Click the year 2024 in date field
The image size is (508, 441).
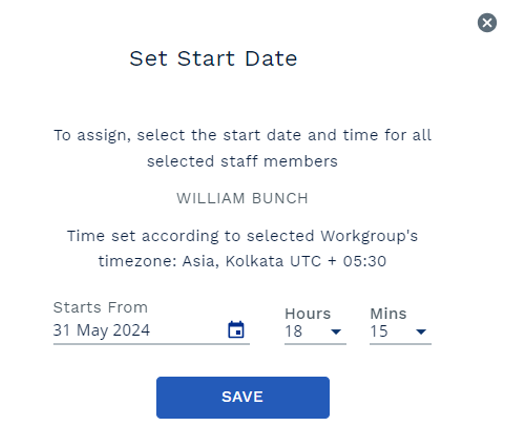[x=131, y=330]
